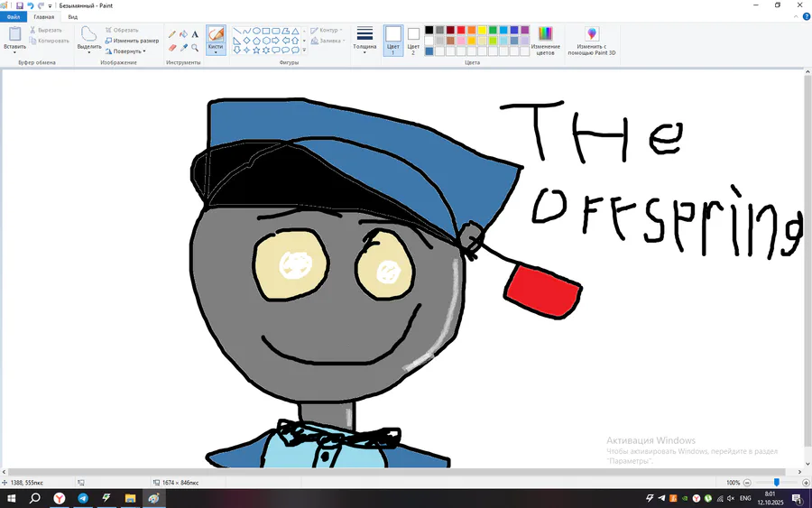Image resolution: width=812 pixels, height=508 pixels.
Task: Open Paint Help question mark icon
Action: pyautogui.click(x=807, y=16)
